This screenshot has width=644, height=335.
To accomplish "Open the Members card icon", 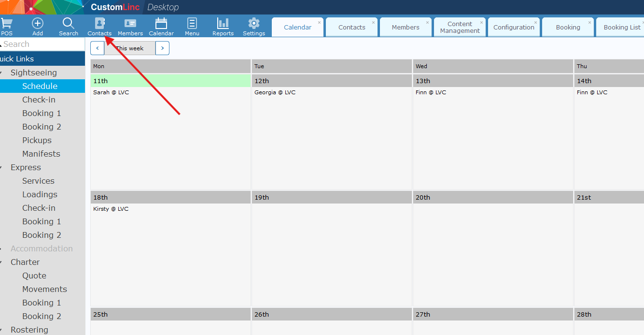I will click(130, 26).
